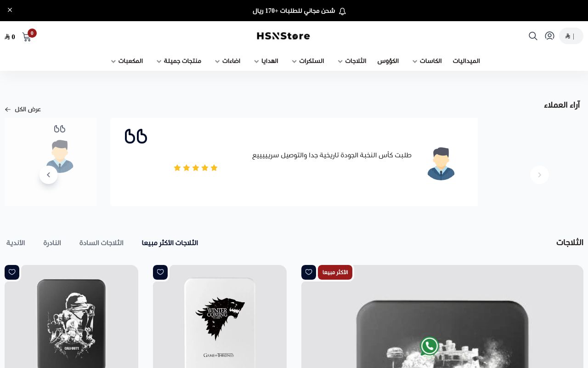The image size is (588, 368).
Task: Expand the المكعبات menu chevron
Action: click(x=113, y=61)
